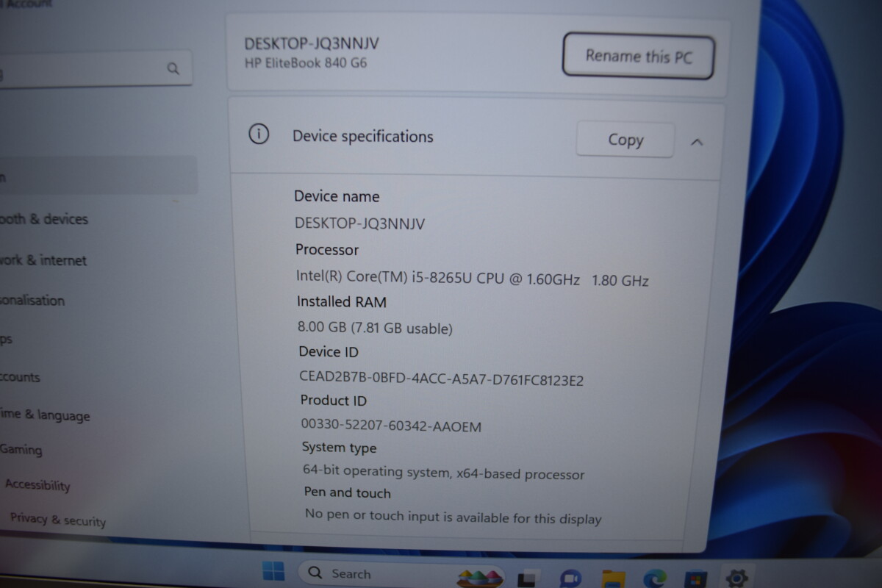Copy the device specifications

625,140
